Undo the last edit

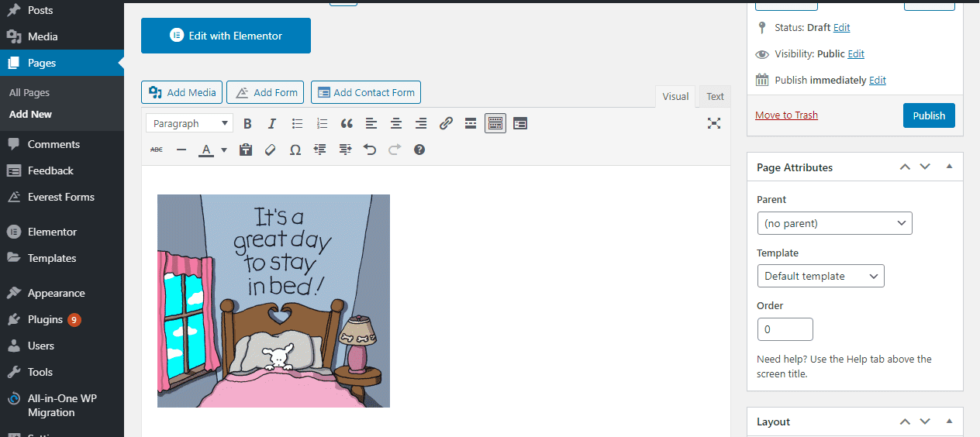(x=370, y=150)
